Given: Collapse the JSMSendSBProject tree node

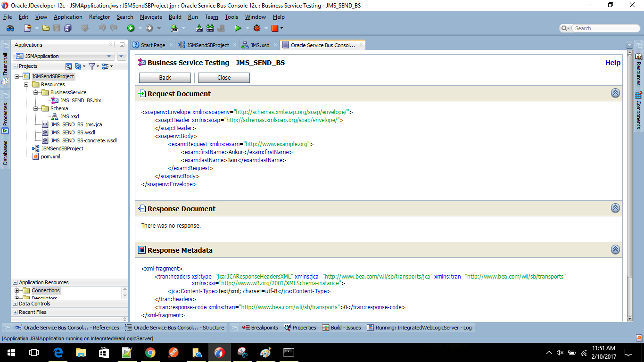Looking at the screenshot, I should pos(17,76).
